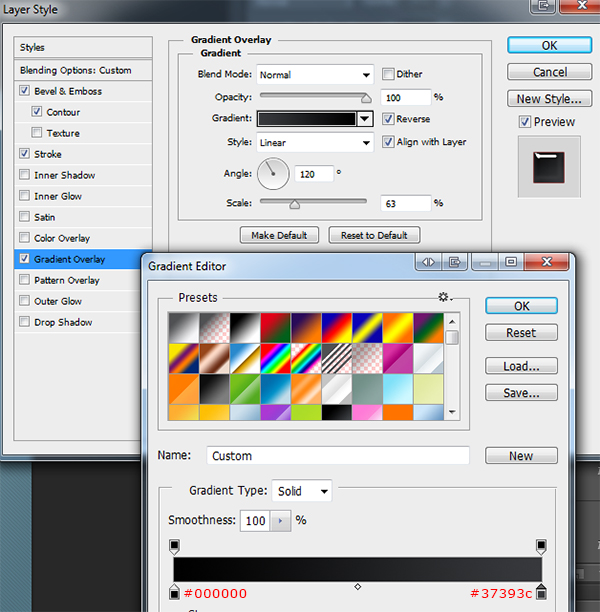The height and width of the screenshot is (612, 600).
Task: Click Cancel in Layer Style dialog
Action: click(x=550, y=72)
